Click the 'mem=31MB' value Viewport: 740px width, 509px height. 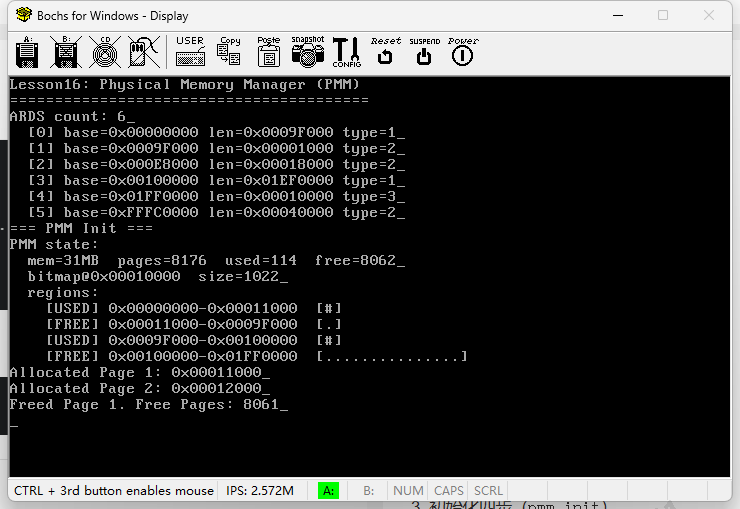click(63, 260)
